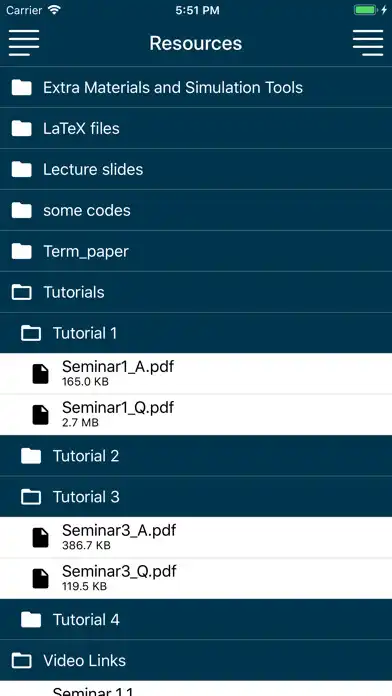Tap the Seminar1_Q.pdf file icon
The width and height of the screenshot is (392, 696).
40,415
